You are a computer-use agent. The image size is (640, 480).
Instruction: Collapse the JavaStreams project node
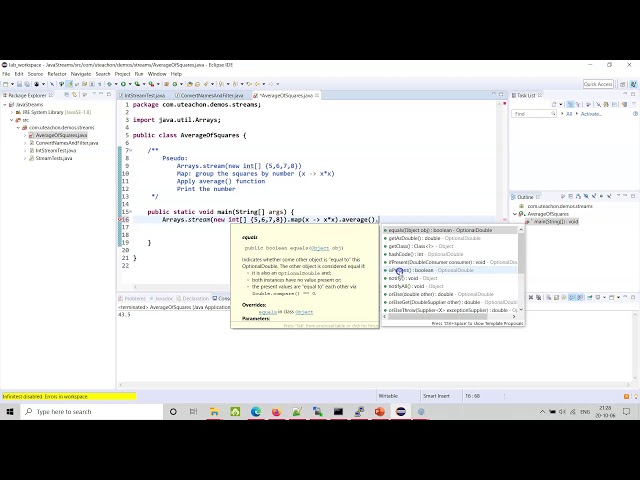click(5, 104)
